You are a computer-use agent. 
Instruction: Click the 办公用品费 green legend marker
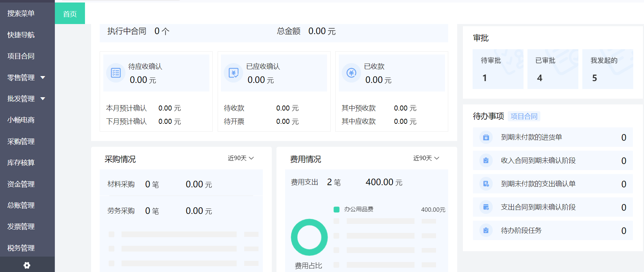336,210
